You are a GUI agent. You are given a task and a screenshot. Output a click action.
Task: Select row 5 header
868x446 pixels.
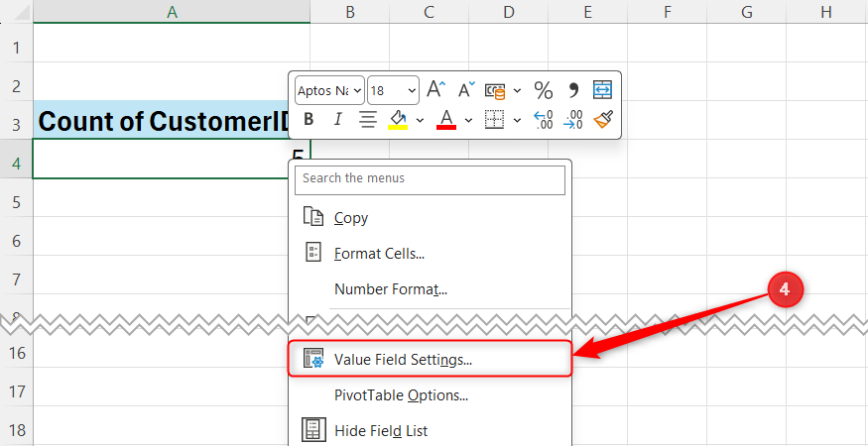point(17,202)
